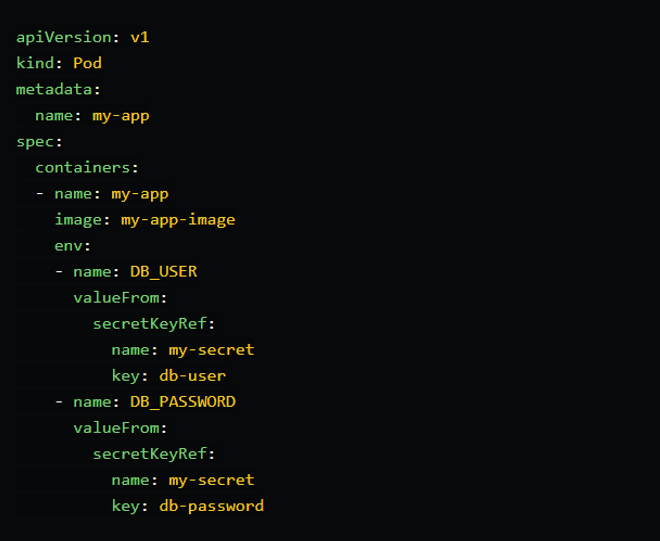The height and width of the screenshot is (541, 660).
Task: Select the v1 value
Action: (140, 37)
